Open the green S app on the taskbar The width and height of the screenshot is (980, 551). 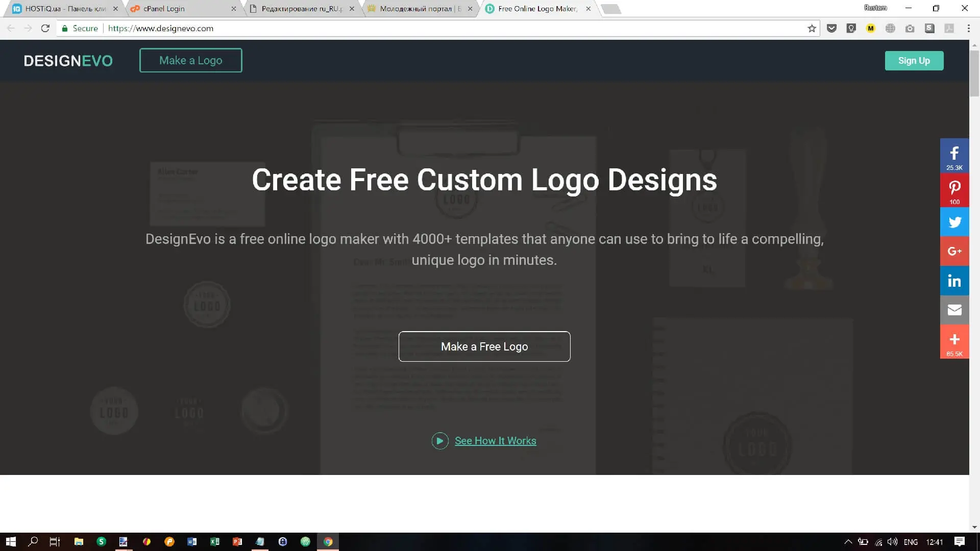coord(101,542)
